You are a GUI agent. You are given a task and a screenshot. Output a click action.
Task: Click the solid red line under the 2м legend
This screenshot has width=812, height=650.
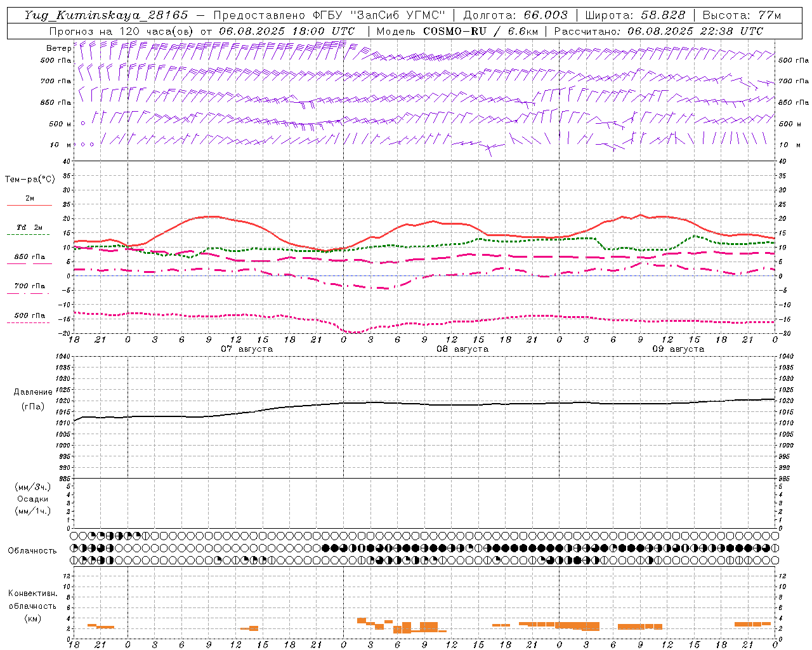click(29, 206)
